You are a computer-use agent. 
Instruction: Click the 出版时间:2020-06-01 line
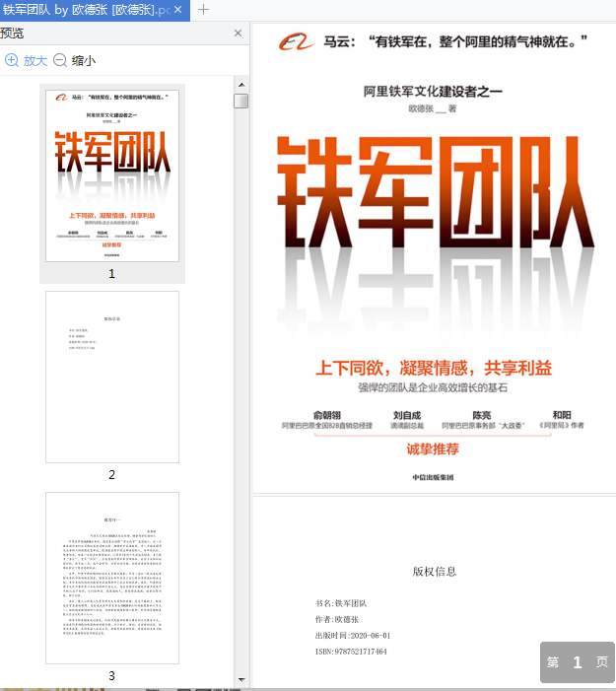coord(353,636)
